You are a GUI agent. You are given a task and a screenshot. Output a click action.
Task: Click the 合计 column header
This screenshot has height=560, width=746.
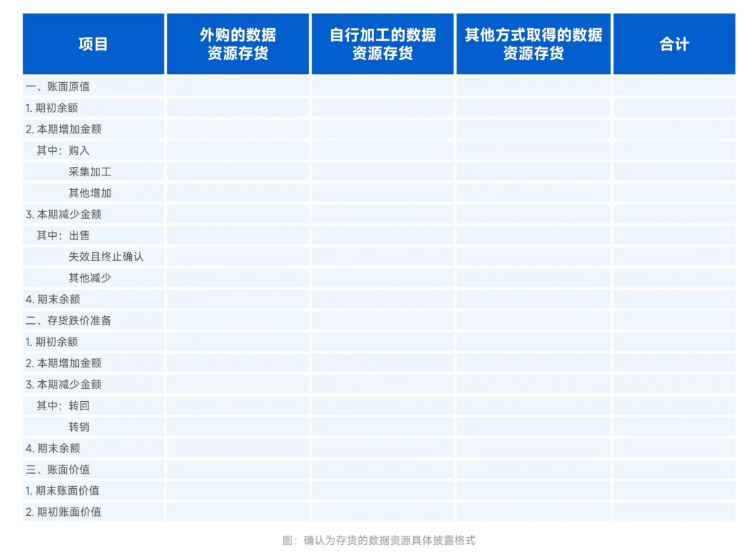(x=673, y=44)
